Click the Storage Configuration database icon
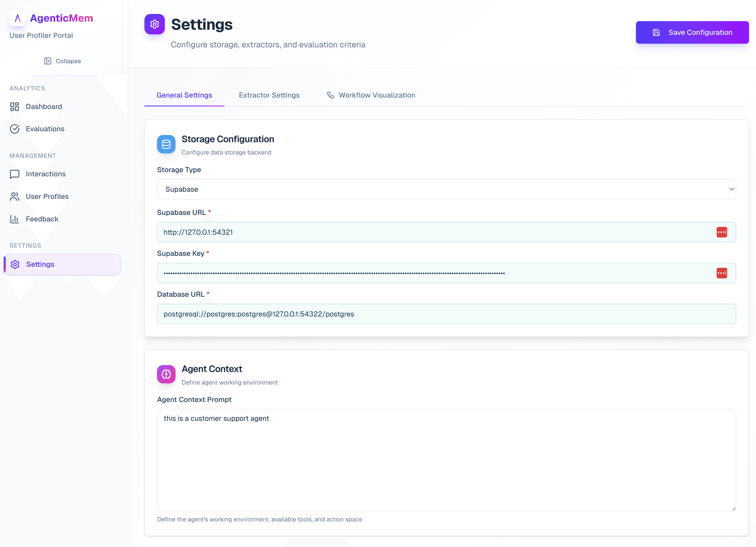The width and height of the screenshot is (756, 547). point(166,144)
